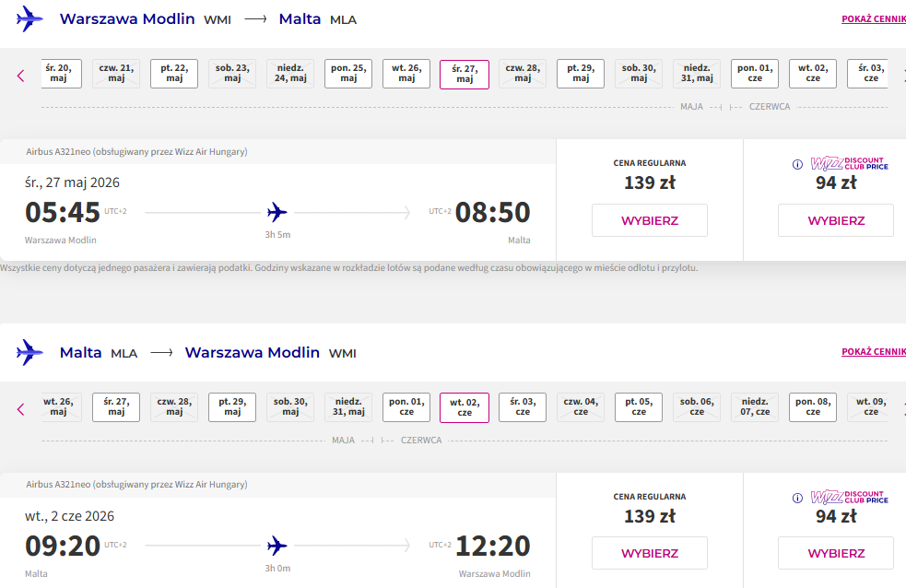Choose return Discount Club 94 zł WYBIERZ
The image size is (906, 588).
[x=836, y=553]
